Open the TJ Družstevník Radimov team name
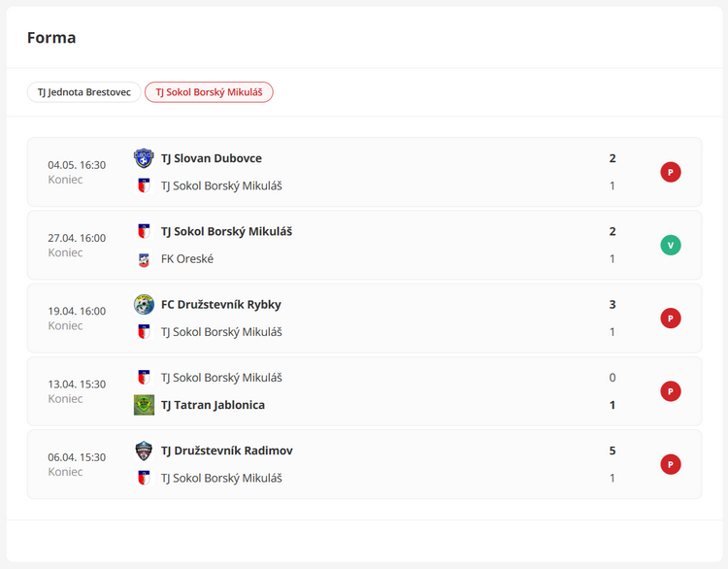Viewport: 728px width, 569px height. [226, 451]
